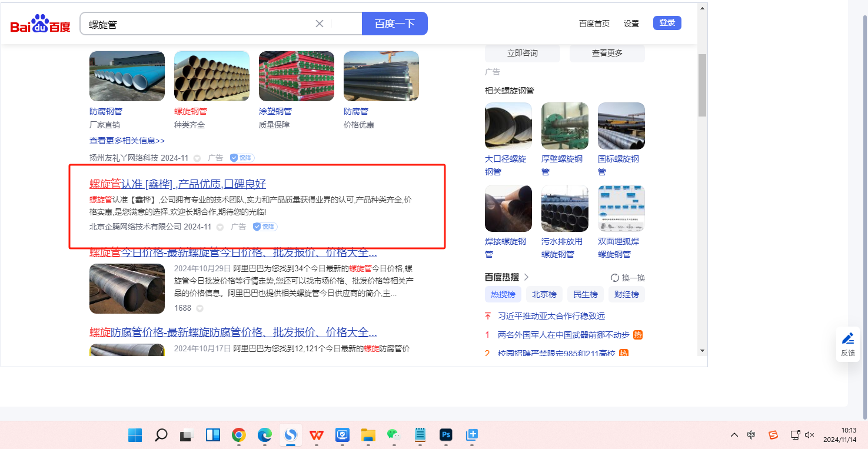Open WPS Office from the taskbar
This screenshot has height=449, width=868.
(x=317, y=435)
